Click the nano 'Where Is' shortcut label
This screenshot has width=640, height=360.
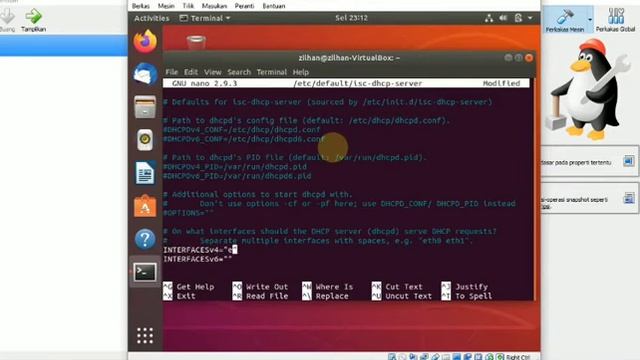point(334,287)
